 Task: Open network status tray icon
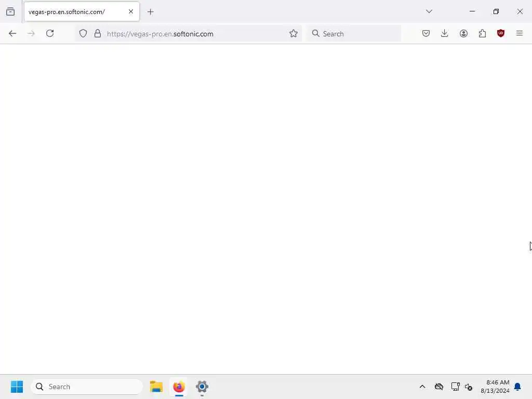455,387
